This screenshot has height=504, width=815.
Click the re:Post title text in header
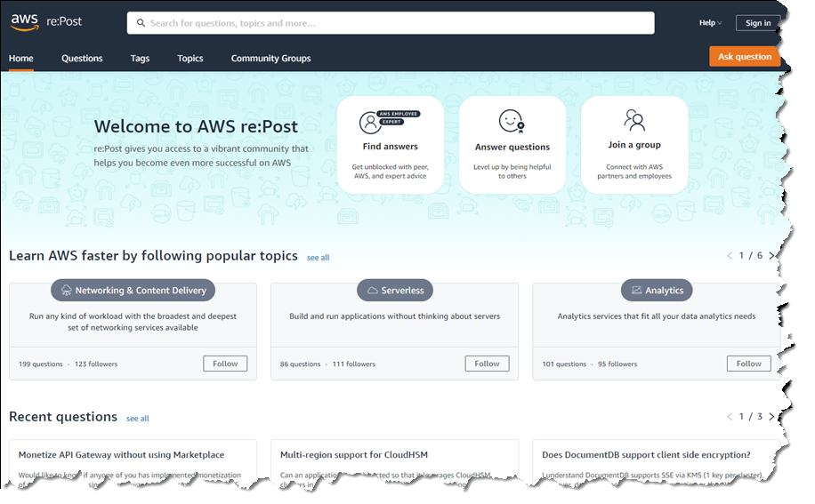(64, 21)
